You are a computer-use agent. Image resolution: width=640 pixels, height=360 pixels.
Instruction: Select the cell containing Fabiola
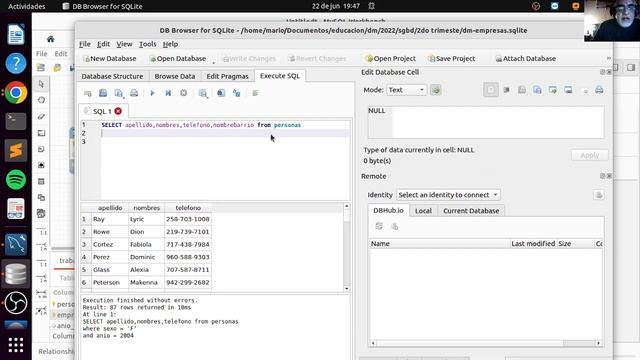pyautogui.click(x=146, y=244)
